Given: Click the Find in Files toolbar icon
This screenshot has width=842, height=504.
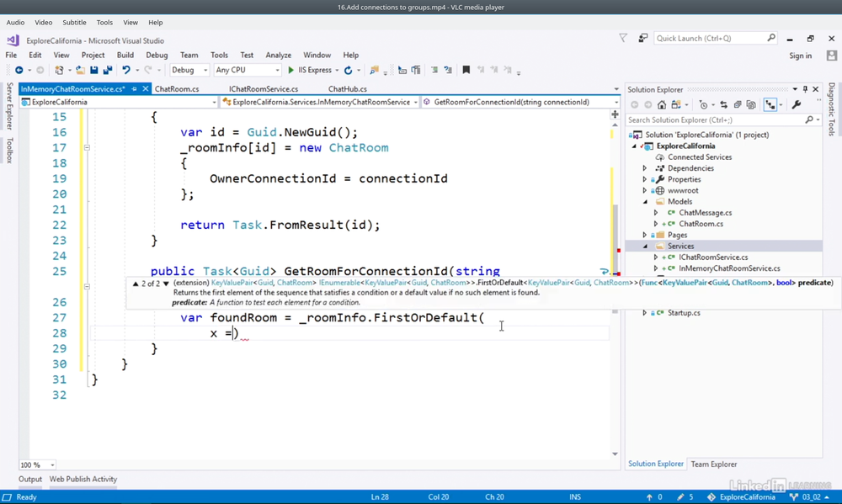Looking at the screenshot, I should click(375, 71).
